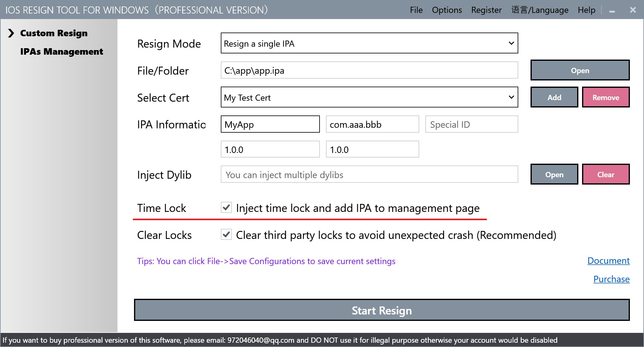Open the Help menu

[586, 10]
